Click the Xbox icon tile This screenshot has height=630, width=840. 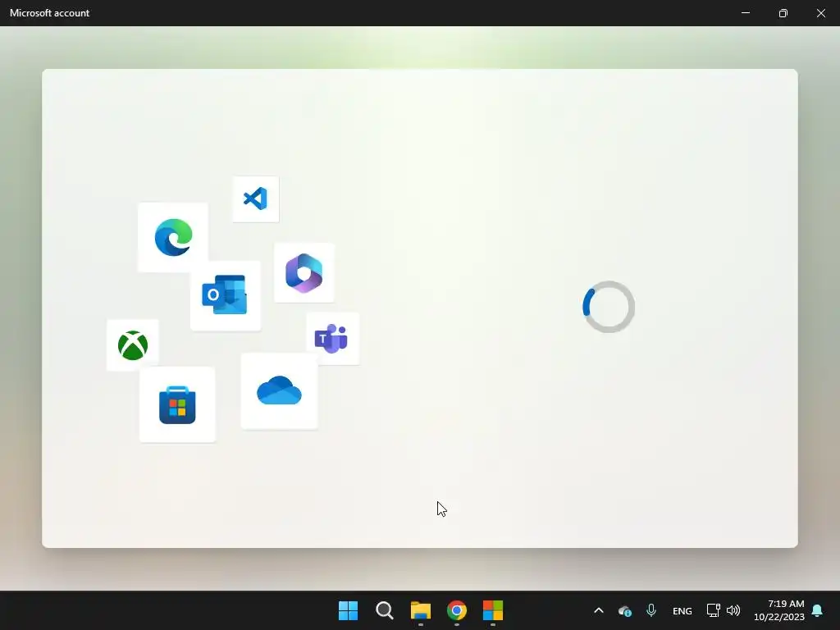tap(133, 345)
